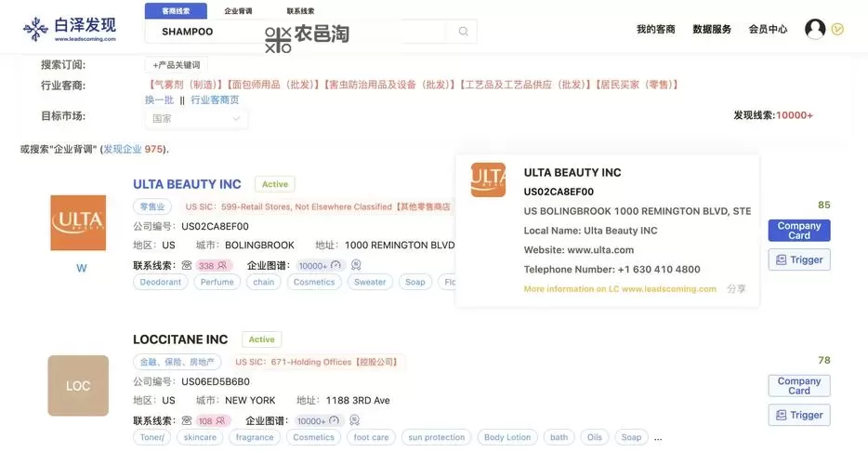Open leadscoming.com link in popup card

click(620, 288)
